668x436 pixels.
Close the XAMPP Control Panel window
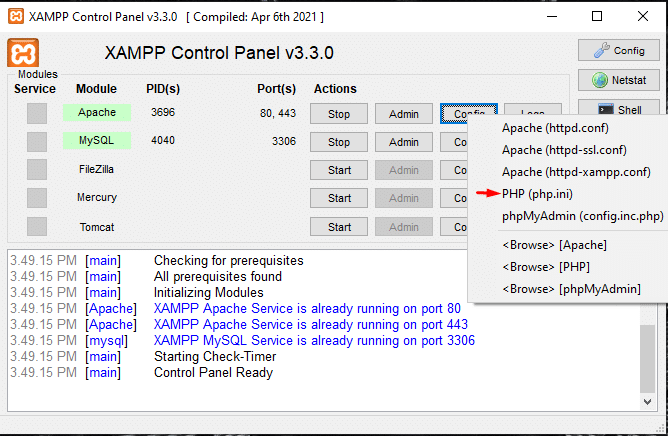(x=642, y=17)
